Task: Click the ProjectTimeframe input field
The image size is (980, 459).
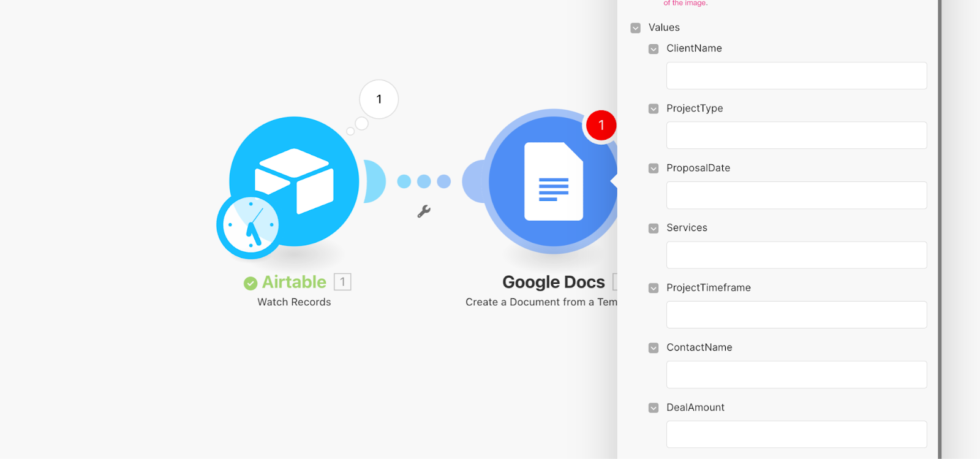Action: click(x=796, y=314)
